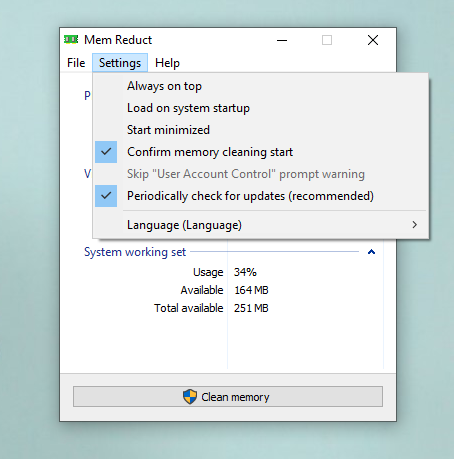Collapse the System working set section
The height and width of the screenshot is (459, 454).
[x=371, y=252]
